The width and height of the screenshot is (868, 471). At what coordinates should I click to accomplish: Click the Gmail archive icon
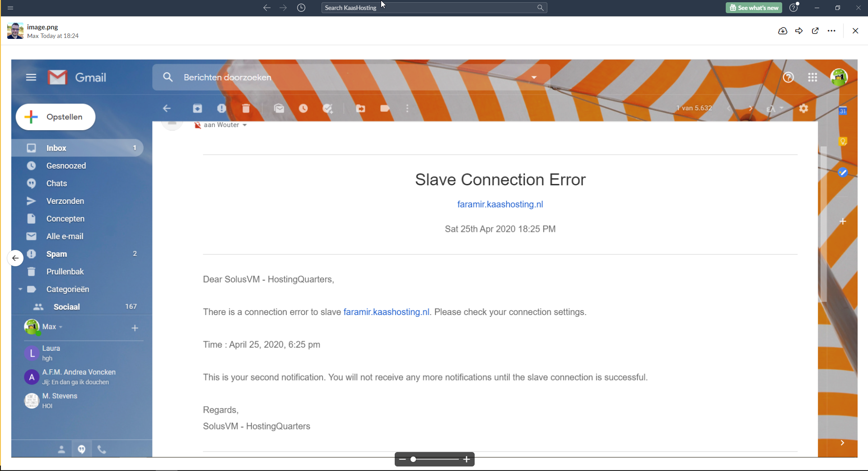[x=197, y=108]
